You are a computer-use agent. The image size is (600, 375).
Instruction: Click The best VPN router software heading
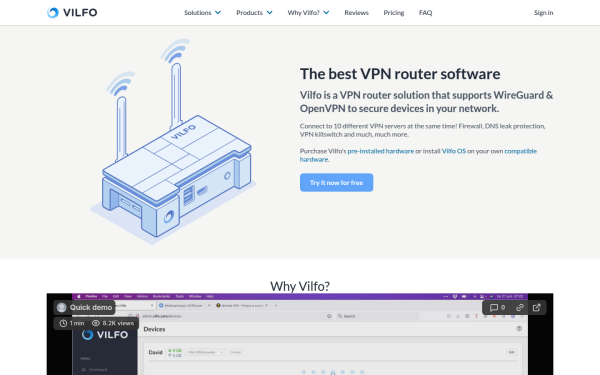(400, 74)
